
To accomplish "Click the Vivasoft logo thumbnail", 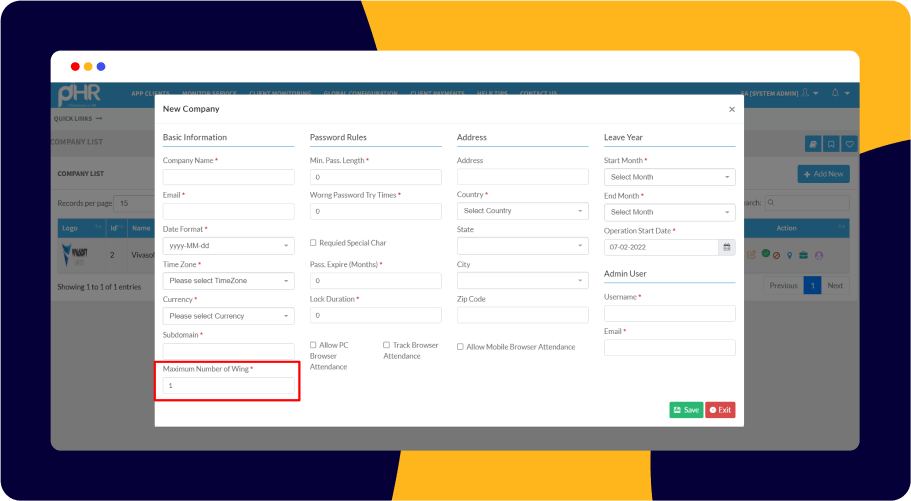I will click(74, 255).
